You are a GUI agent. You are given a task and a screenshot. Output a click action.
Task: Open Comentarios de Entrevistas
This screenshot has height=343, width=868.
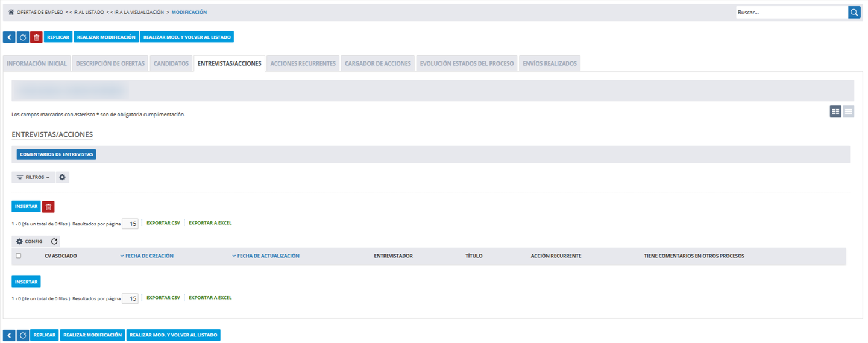pyautogui.click(x=57, y=154)
